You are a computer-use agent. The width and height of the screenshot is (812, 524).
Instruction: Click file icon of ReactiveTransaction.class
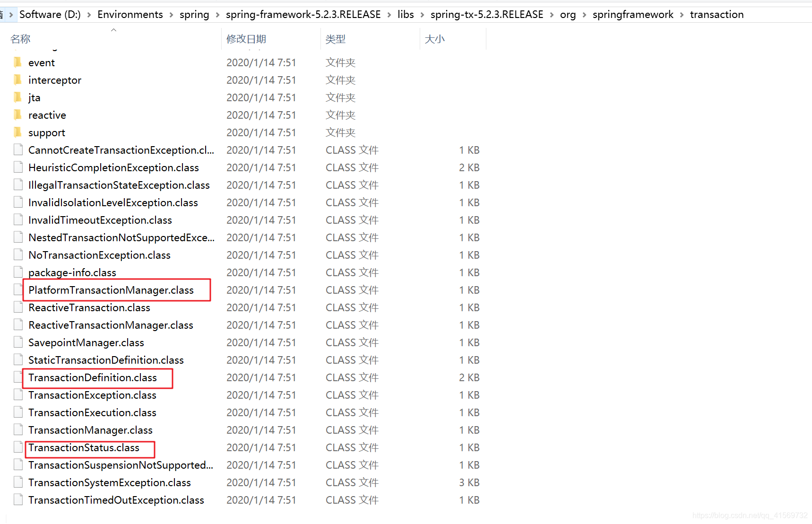point(18,307)
